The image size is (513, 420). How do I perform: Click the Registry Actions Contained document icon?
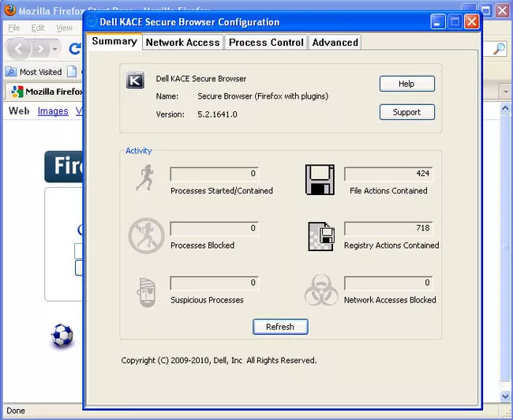(321, 236)
